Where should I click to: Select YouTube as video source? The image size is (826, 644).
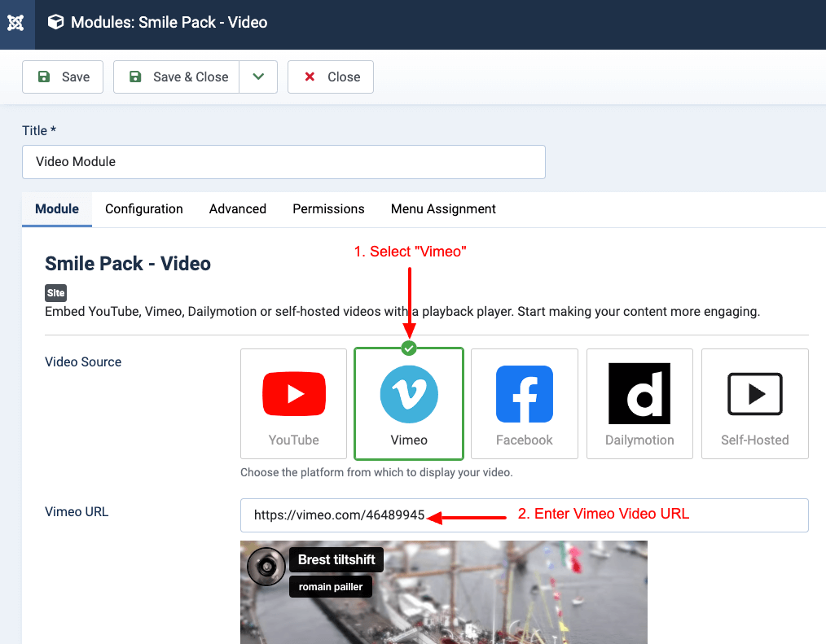293,404
